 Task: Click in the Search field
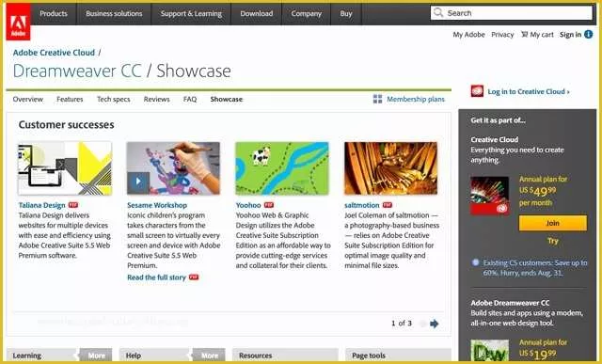[512, 12]
